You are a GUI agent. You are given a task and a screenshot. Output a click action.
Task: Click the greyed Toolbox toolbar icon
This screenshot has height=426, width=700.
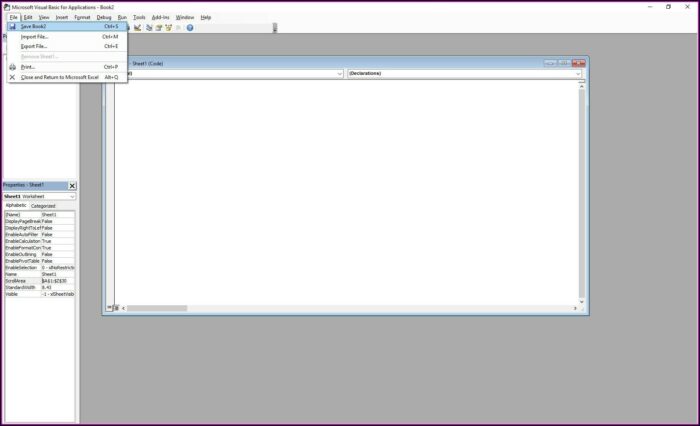click(179, 28)
